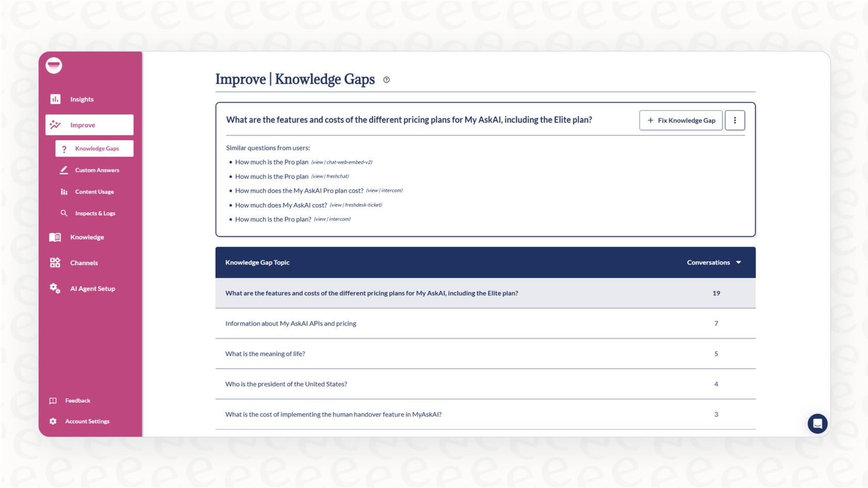Open the chat widget bubble icon
This screenshot has width=868, height=488.
[817, 423]
